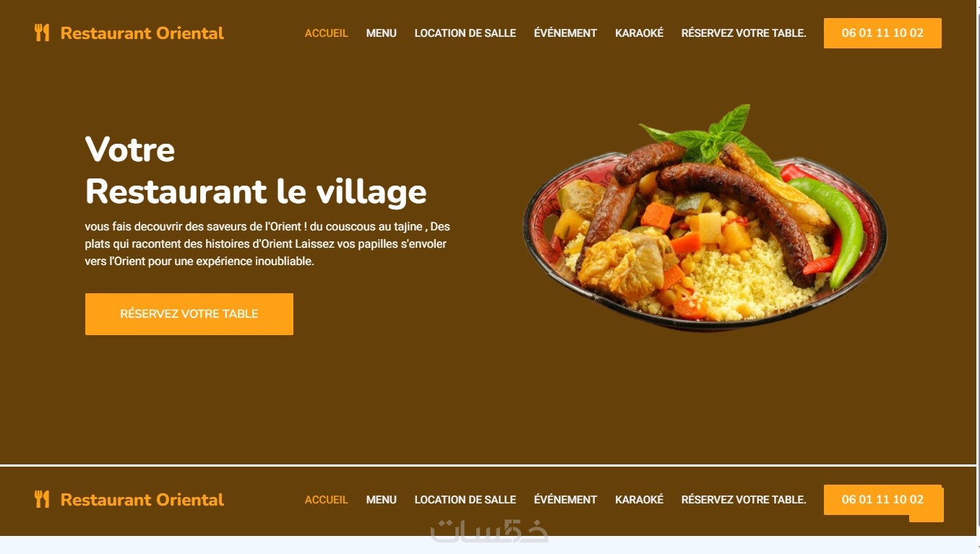Select ACCUEIL in the lower navigation bar
This screenshot has height=554, width=980.
[326, 500]
